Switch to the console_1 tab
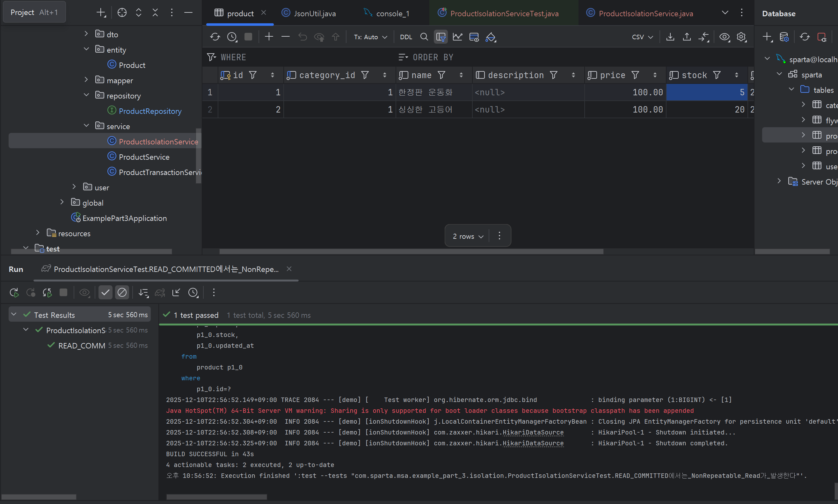 pyautogui.click(x=386, y=13)
